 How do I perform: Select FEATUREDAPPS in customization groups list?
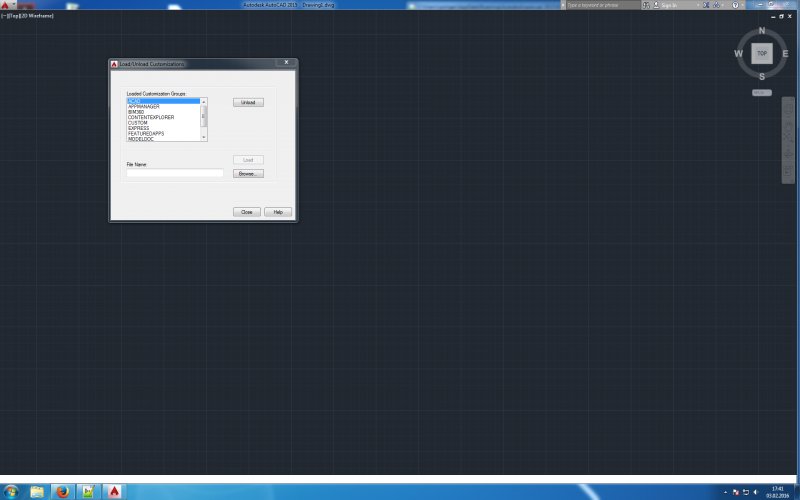pyautogui.click(x=163, y=134)
